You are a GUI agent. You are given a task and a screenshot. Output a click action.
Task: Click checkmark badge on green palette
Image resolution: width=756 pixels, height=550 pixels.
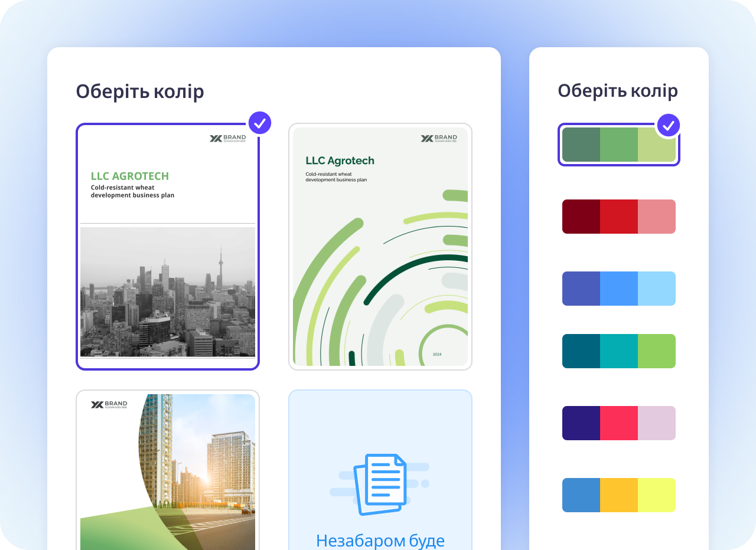[669, 125]
